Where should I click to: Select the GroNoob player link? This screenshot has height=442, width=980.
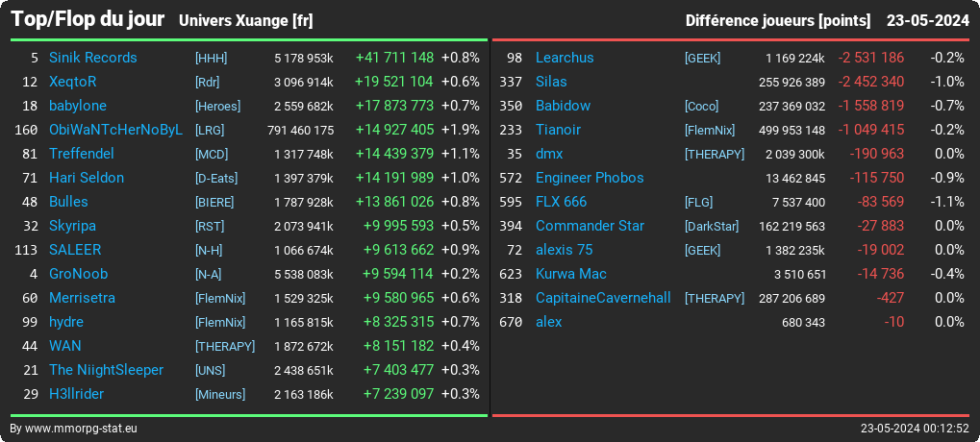point(79,274)
